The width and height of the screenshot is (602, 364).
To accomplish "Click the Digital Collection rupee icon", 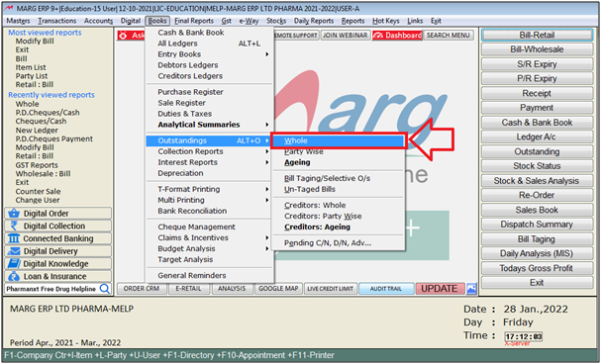I will [14, 226].
